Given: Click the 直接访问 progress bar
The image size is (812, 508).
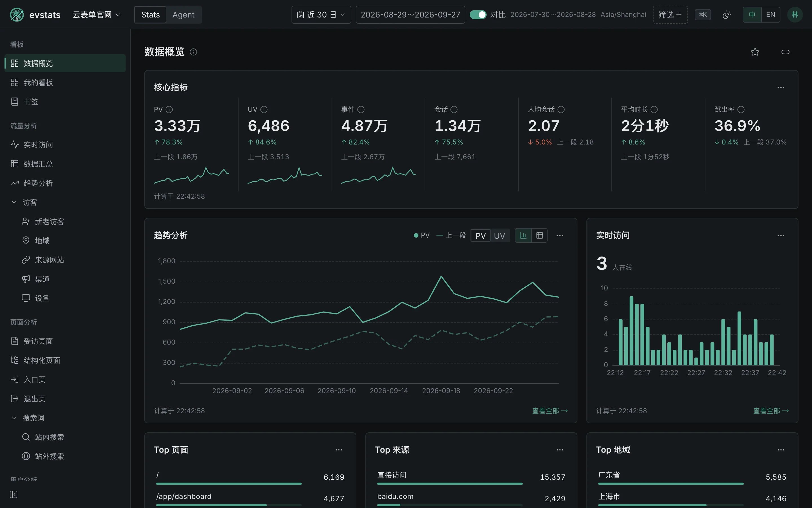Looking at the screenshot, I should [450, 484].
